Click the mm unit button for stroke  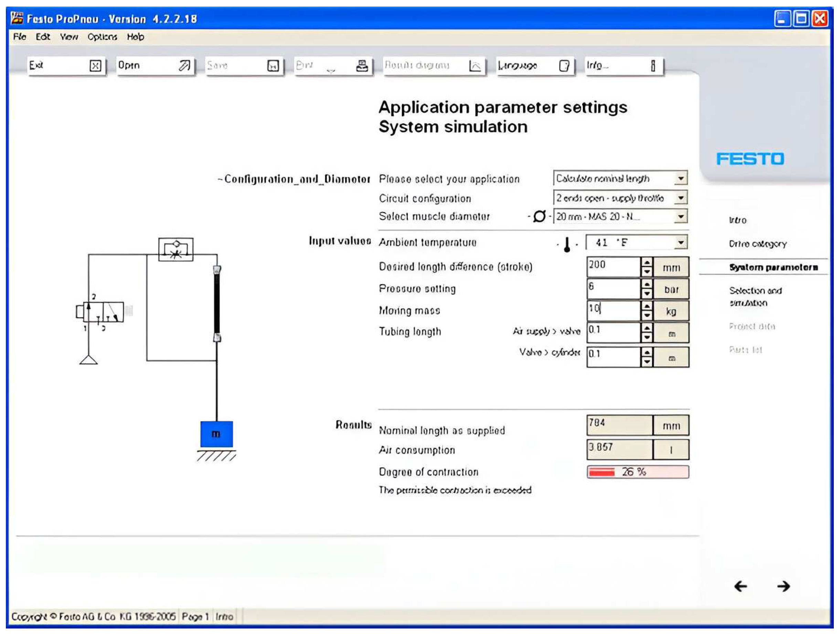pos(671,267)
